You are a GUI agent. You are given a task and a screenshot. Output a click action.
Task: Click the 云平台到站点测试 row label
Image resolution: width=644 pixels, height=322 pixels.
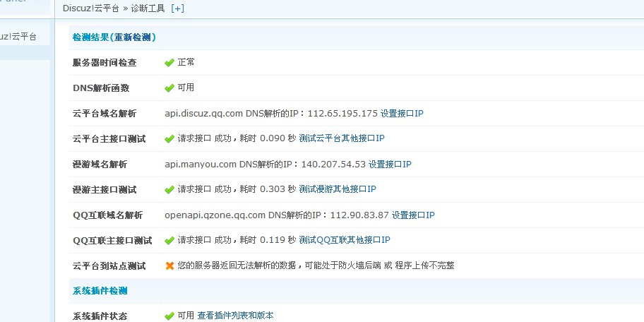point(109,266)
